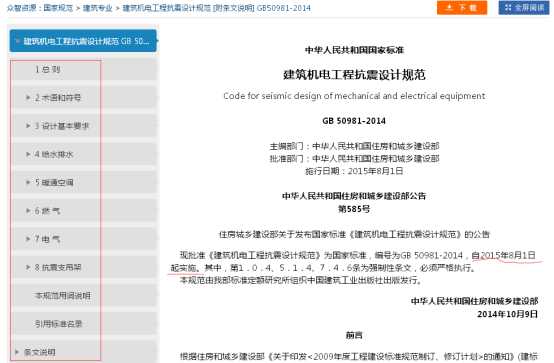Click the orange 下载 download button
This screenshot has width=554, height=363.
462,8
